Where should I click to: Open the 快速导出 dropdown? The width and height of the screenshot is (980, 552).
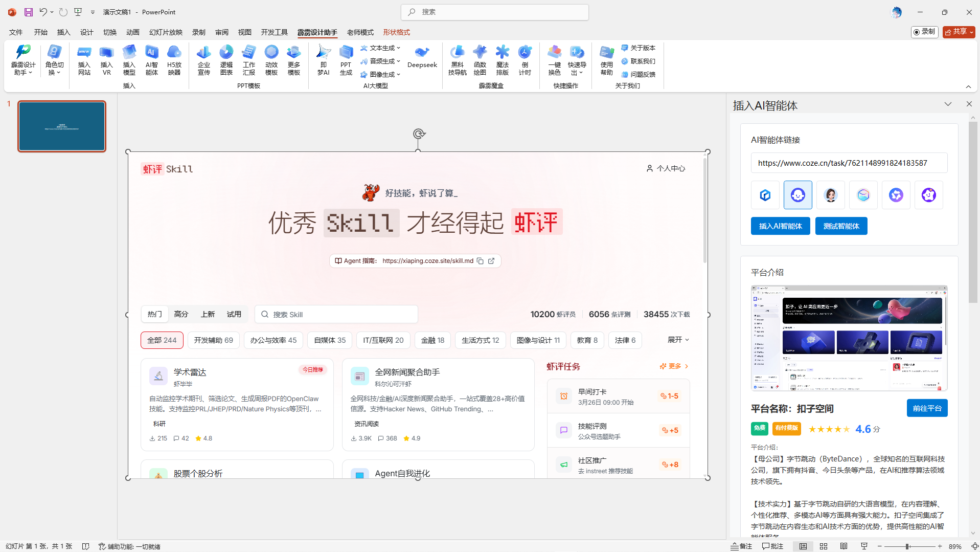[577, 60]
